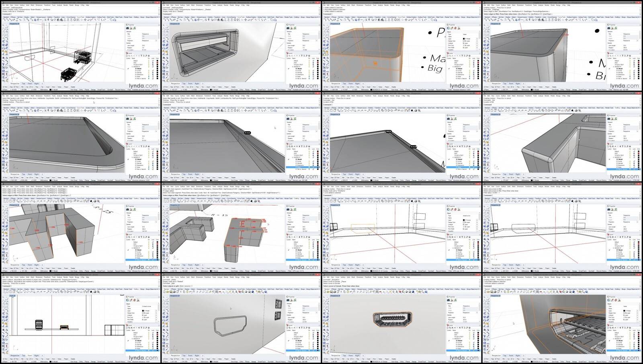
Task: Open thumbnail of orange-outlined circuit board interior close-up
Action: coord(562,319)
